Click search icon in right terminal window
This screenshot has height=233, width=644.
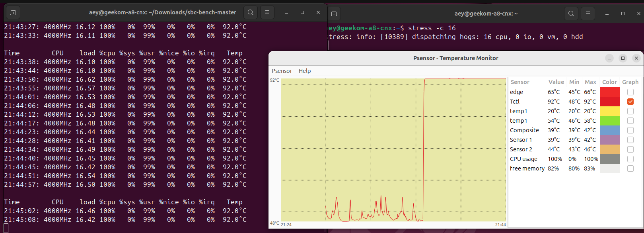pyautogui.click(x=571, y=14)
